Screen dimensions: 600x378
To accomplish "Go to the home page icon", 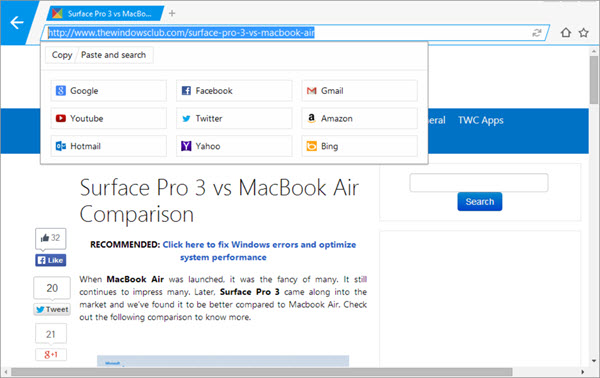I will click(566, 33).
